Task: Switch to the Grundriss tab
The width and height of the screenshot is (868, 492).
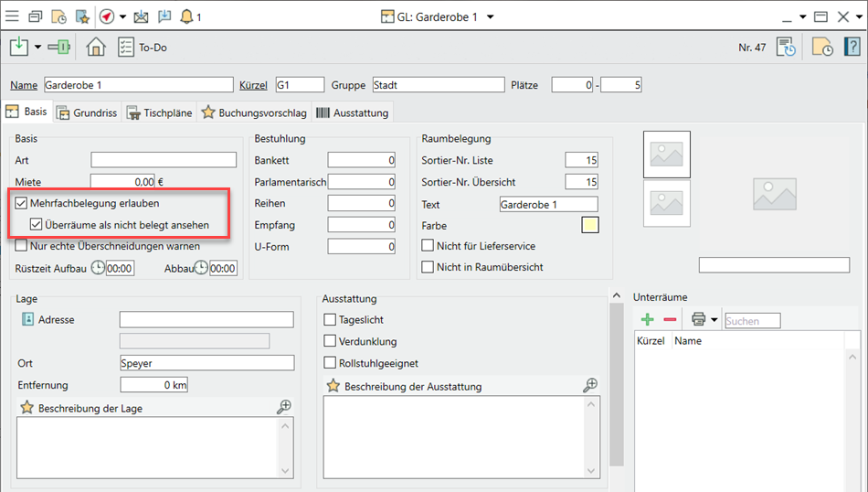Action: [87, 112]
